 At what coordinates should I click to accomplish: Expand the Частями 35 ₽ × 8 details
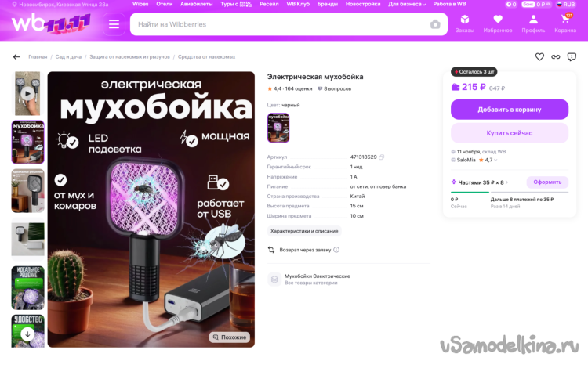[480, 182]
